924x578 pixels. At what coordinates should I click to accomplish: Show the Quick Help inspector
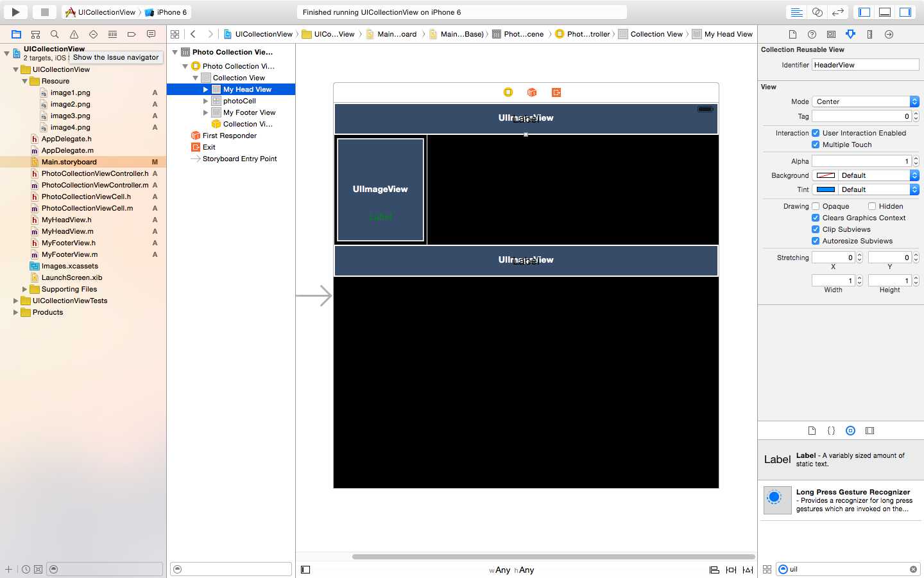812,34
